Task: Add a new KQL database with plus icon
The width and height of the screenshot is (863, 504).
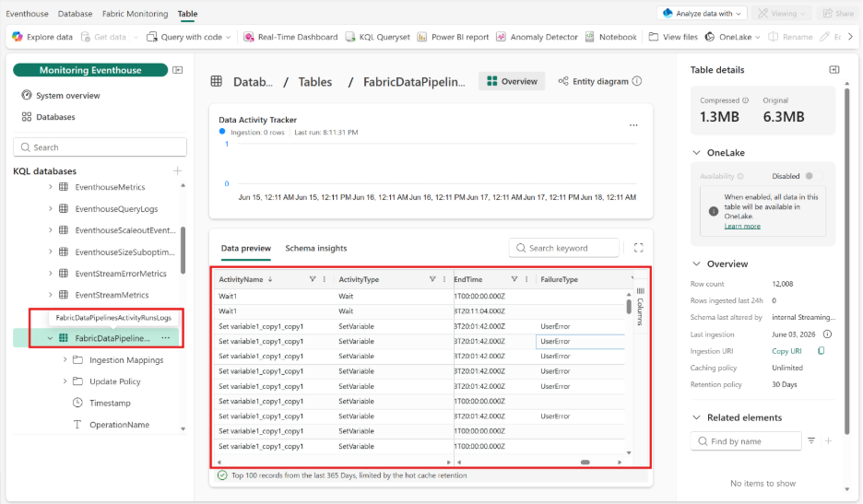Action: 177,170
